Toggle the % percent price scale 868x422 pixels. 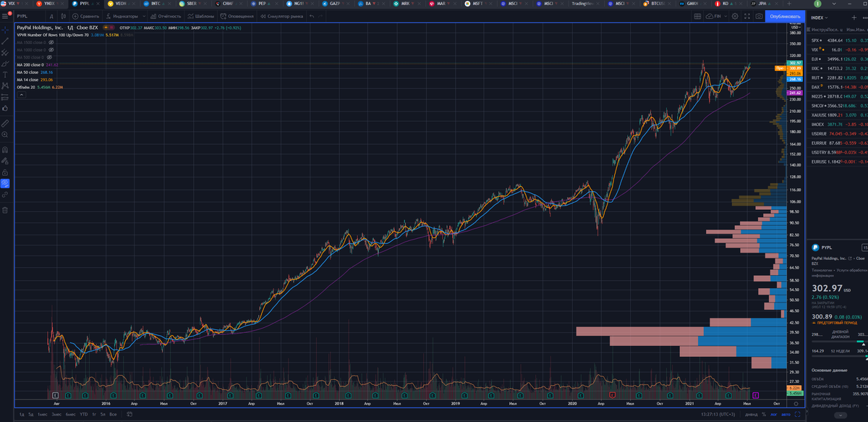pos(763,414)
